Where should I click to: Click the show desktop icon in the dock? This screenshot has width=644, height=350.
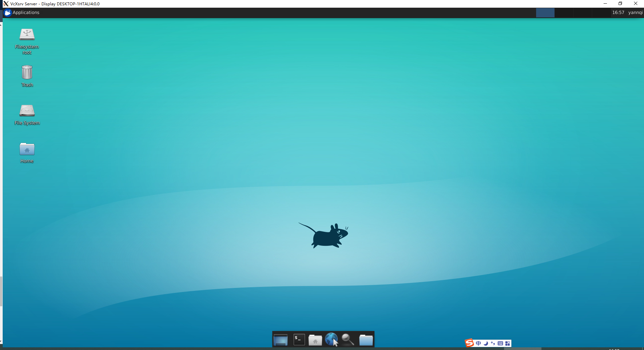(280, 339)
